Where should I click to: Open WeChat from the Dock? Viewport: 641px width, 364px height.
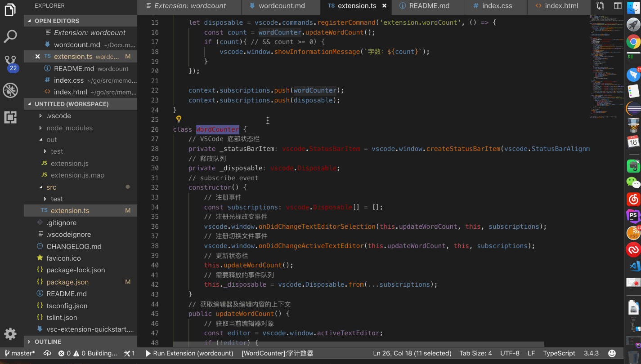click(633, 182)
